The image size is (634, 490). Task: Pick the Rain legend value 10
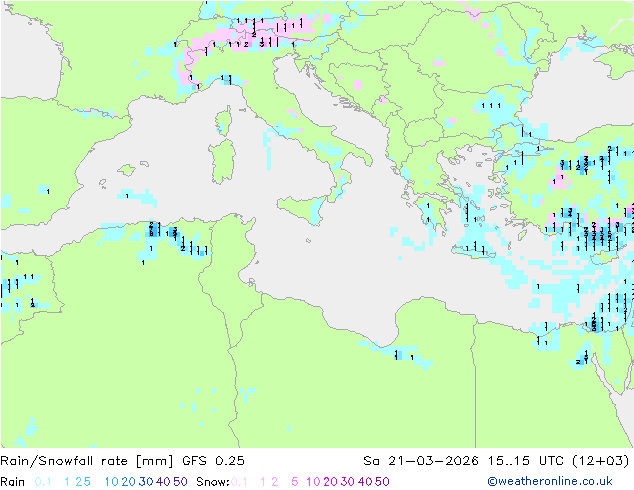pyautogui.click(x=112, y=482)
